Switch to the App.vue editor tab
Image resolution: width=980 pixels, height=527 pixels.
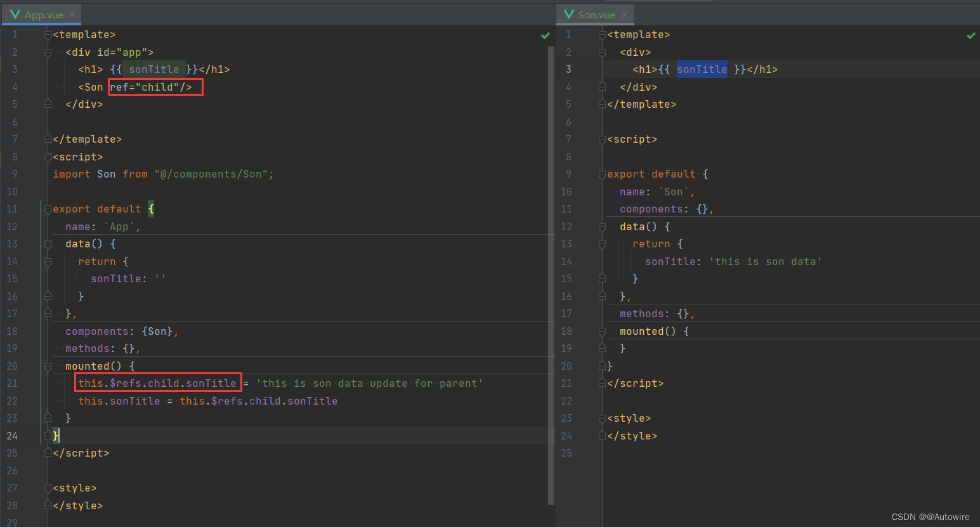coord(43,15)
